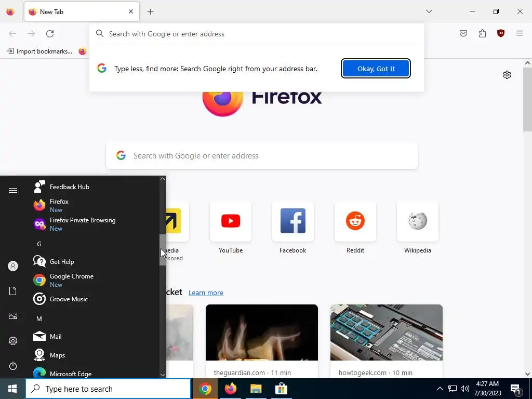Click the Windows Start button

point(12,389)
